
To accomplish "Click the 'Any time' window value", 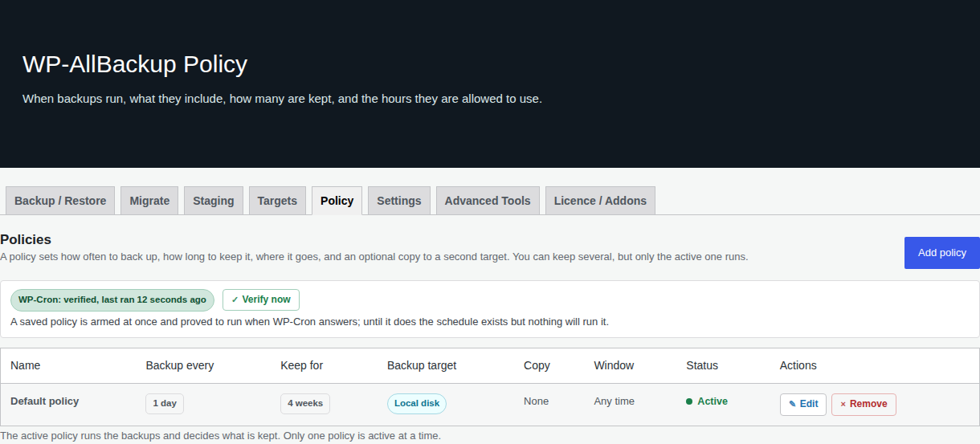I will click(x=615, y=401).
